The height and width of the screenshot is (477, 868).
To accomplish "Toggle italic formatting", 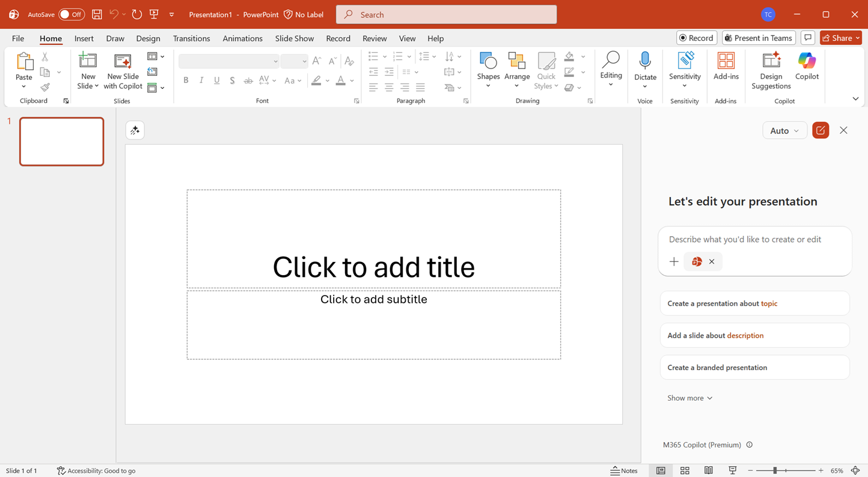I will [x=201, y=80].
